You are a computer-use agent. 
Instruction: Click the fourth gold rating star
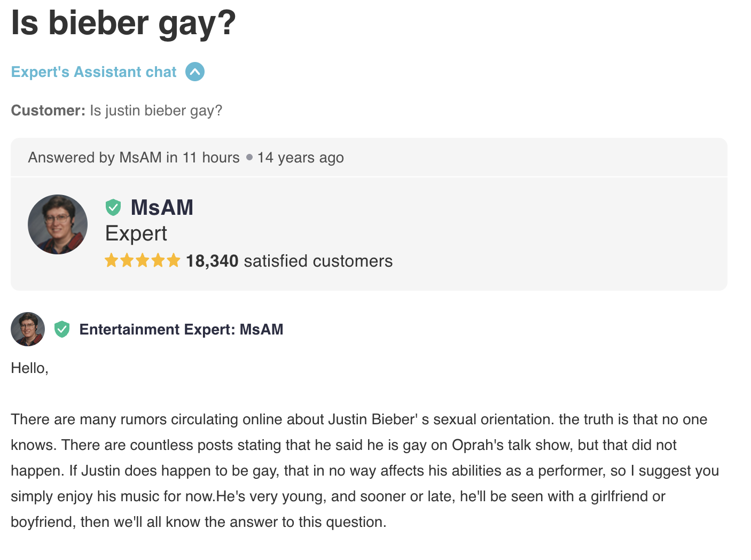click(158, 261)
